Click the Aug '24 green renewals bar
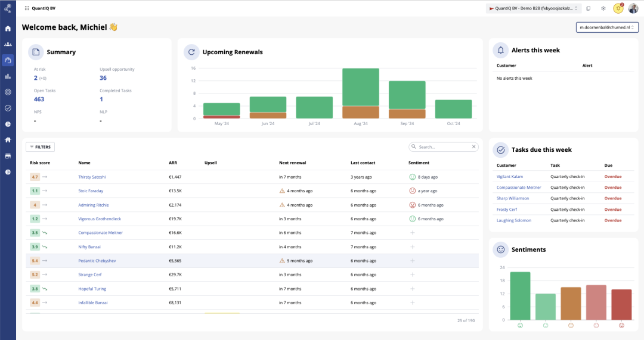The height and width of the screenshot is (340, 644). coord(361,88)
